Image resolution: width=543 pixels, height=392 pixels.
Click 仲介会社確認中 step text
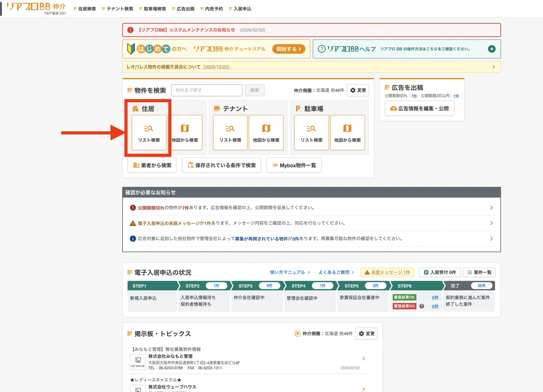click(249, 298)
